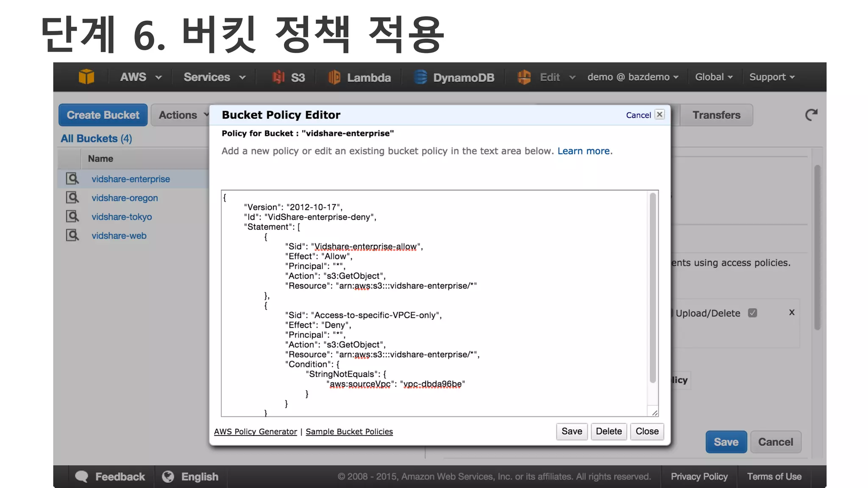Toggle the Upload/Delete checkbox
Image resolution: width=868 pixels, height=488 pixels.
pos(752,313)
